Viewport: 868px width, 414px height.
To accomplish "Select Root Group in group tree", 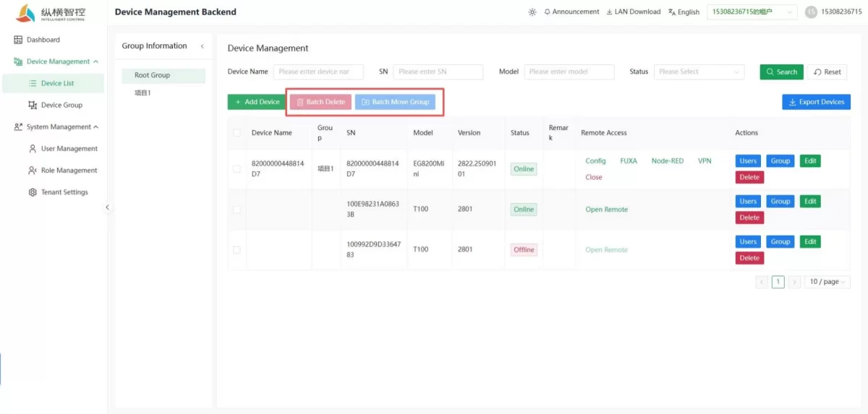I will click(x=163, y=75).
